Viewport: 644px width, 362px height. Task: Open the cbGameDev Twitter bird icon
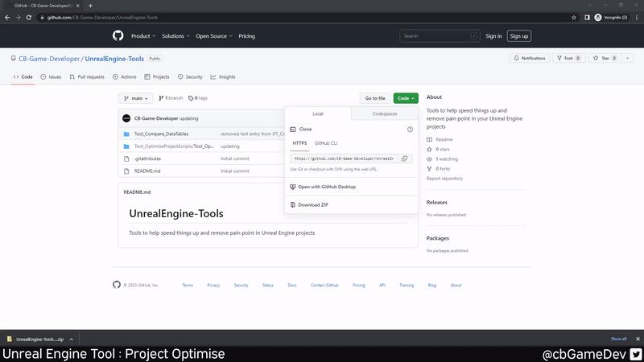[x=634, y=354]
